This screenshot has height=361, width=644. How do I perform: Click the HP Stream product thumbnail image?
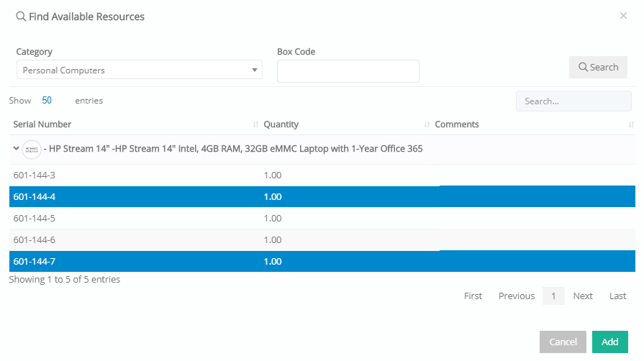tap(32, 150)
